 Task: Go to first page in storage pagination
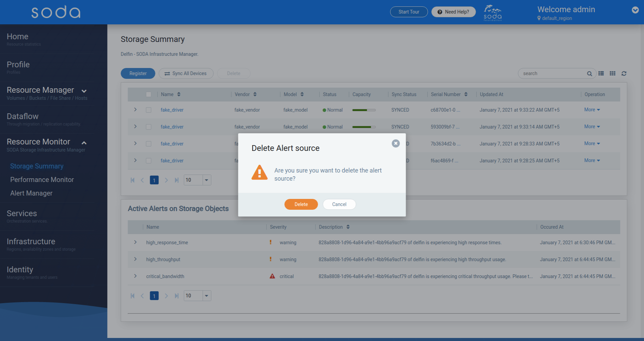(133, 180)
